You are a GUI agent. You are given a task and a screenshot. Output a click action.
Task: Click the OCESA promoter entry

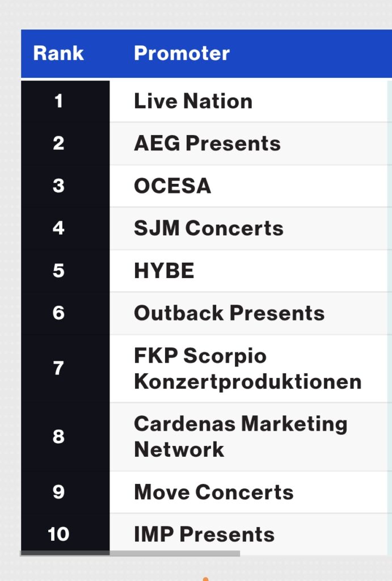click(x=172, y=186)
